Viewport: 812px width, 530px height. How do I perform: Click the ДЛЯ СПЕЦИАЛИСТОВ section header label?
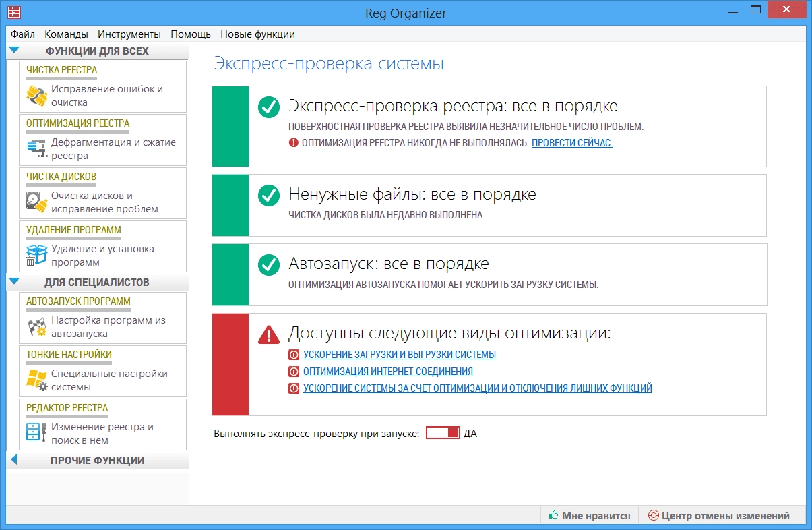pyautogui.click(x=97, y=282)
